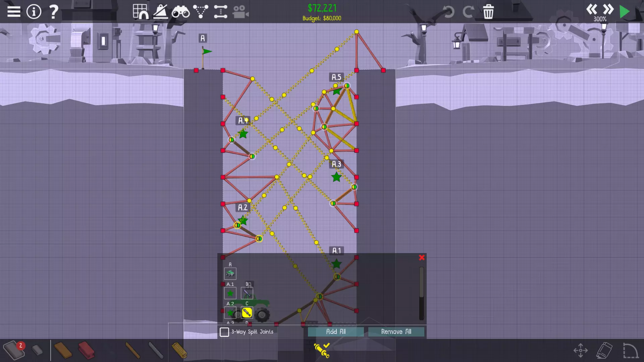Open the hamburger main menu

[x=14, y=12]
